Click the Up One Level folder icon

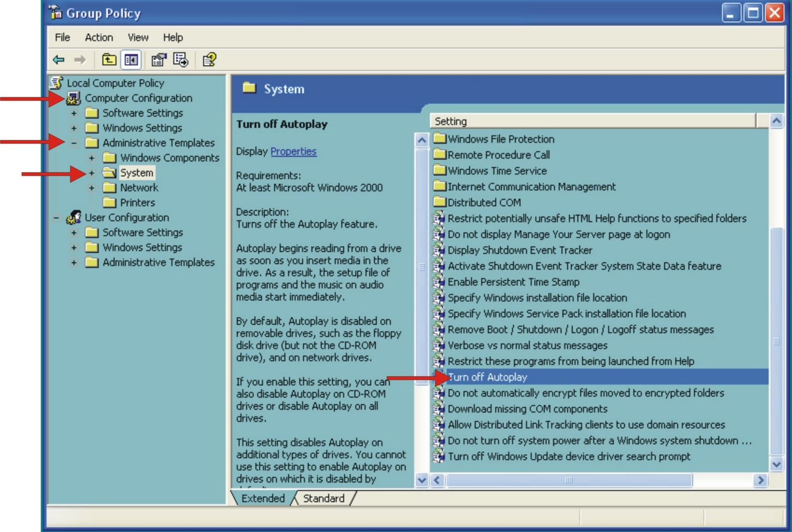click(x=109, y=60)
